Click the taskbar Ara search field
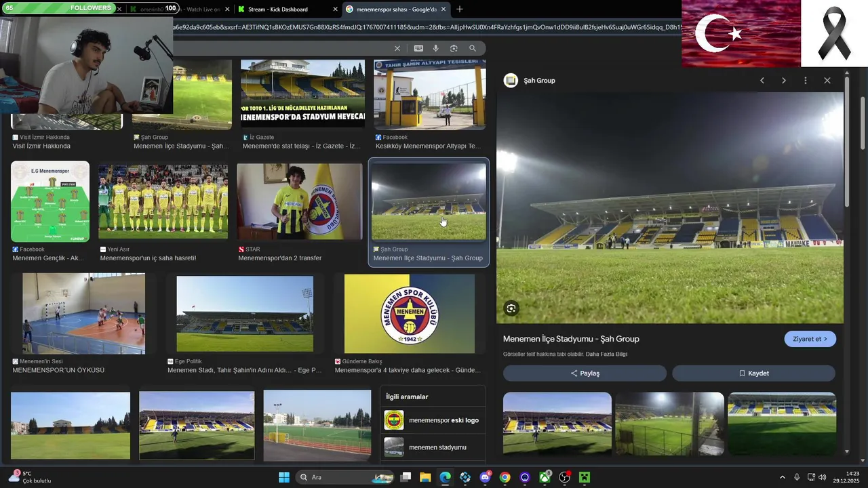 point(345,477)
